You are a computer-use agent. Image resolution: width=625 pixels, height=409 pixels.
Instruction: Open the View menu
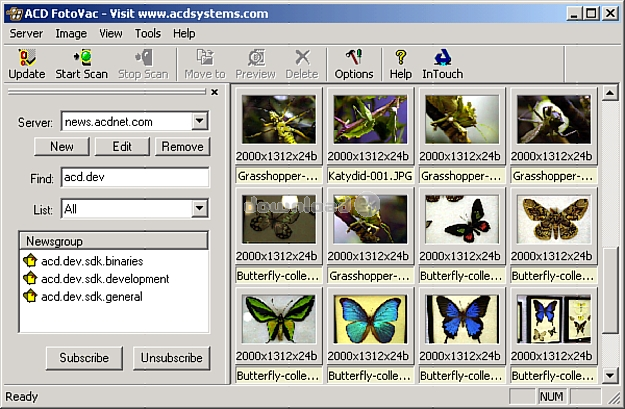(x=111, y=33)
